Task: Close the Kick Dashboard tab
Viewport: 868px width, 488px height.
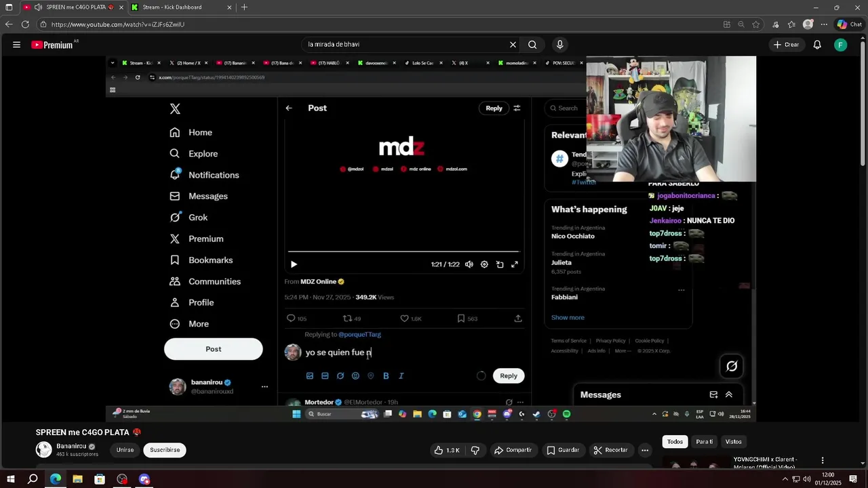Action: click(x=229, y=7)
